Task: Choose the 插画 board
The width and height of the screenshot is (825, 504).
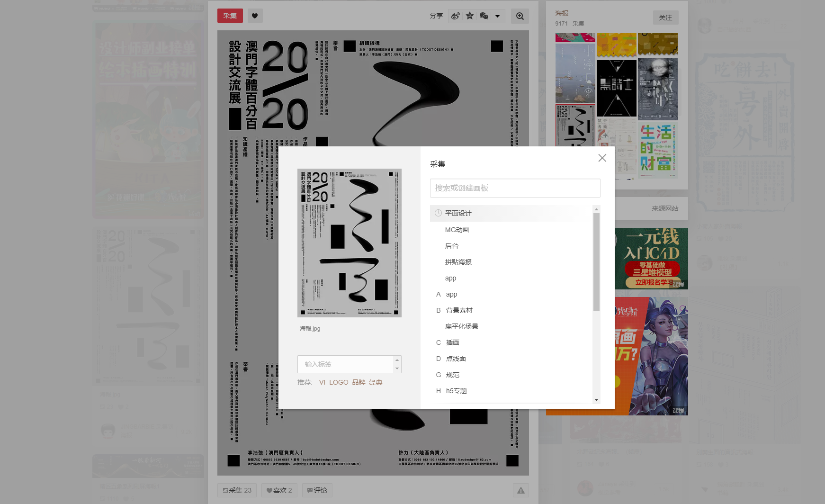Action: (511, 342)
